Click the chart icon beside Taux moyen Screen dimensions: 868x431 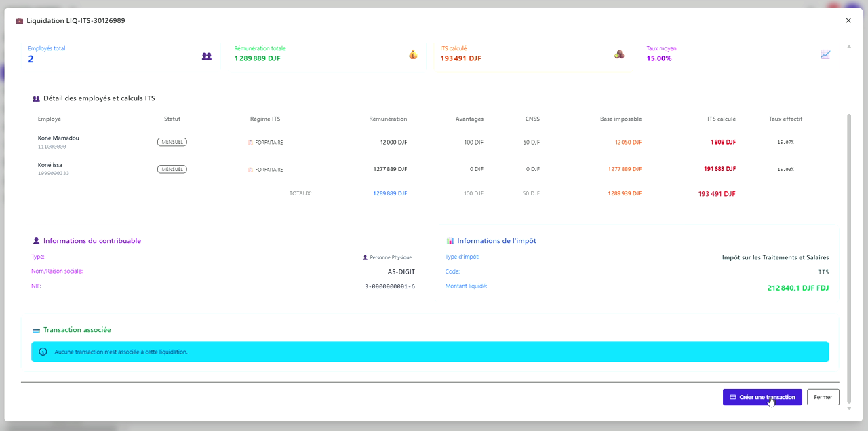pyautogui.click(x=825, y=54)
